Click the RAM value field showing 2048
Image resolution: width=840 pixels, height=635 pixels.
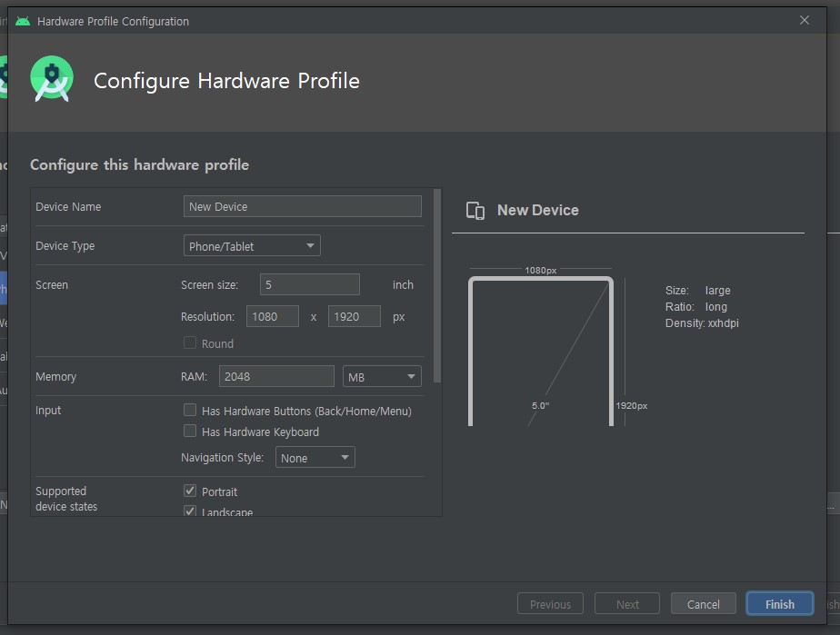276,376
